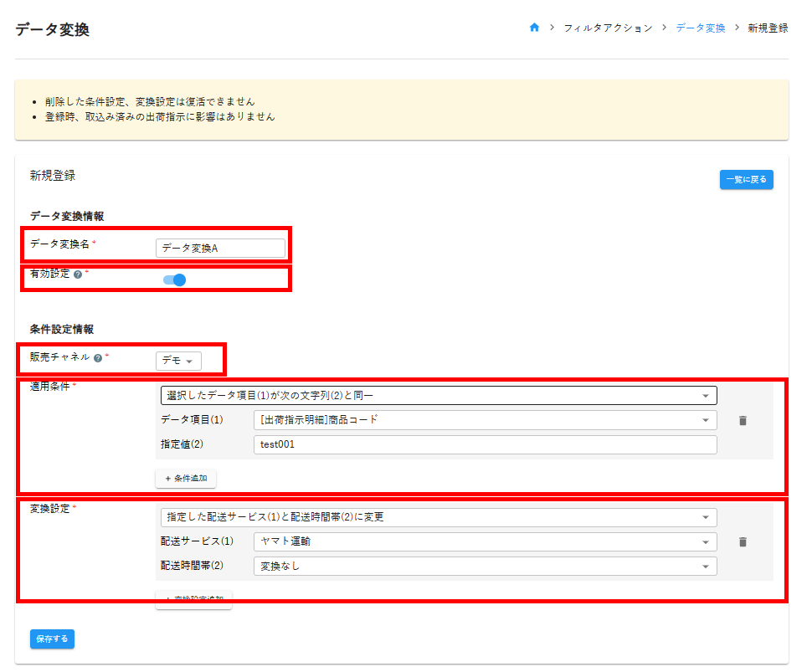Open the データ項目(1) dropdown
The height and width of the screenshot is (672, 812).
point(485,420)
